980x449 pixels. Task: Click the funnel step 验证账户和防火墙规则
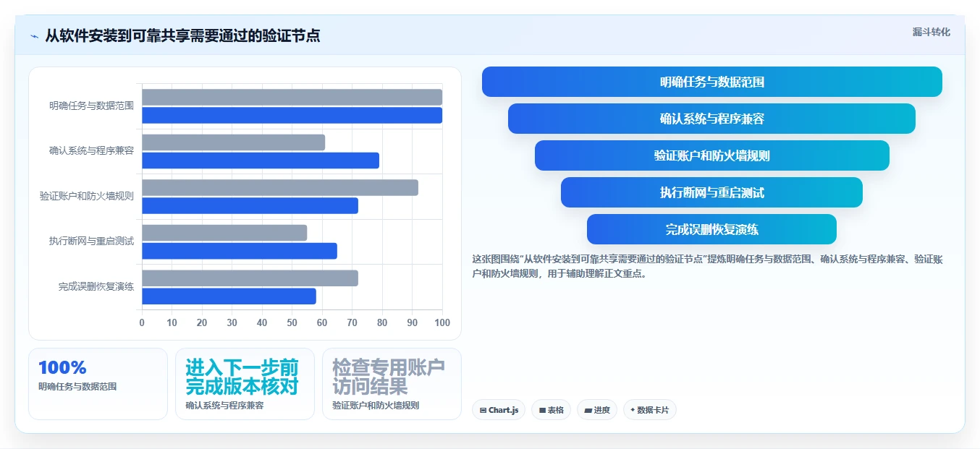pos(712,155)
